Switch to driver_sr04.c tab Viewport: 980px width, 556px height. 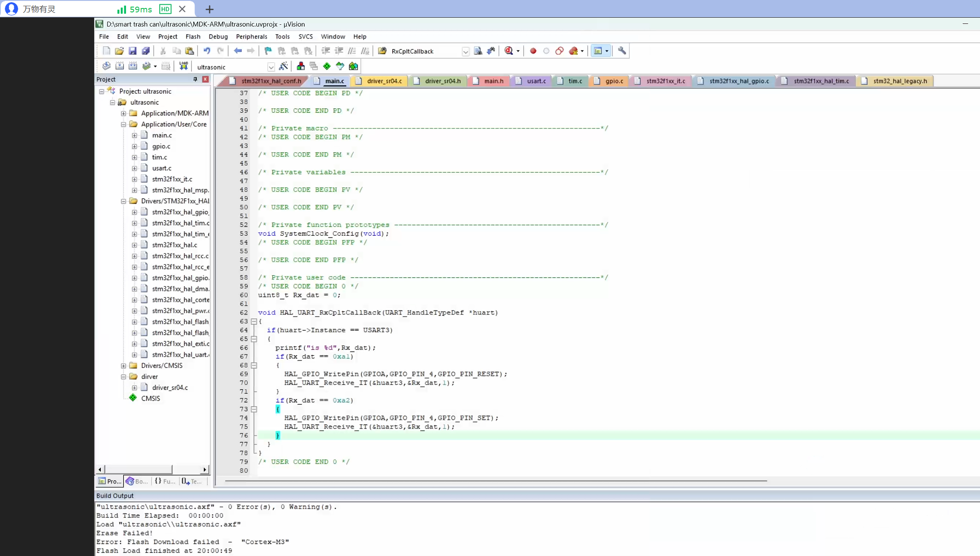click(384, 81)
